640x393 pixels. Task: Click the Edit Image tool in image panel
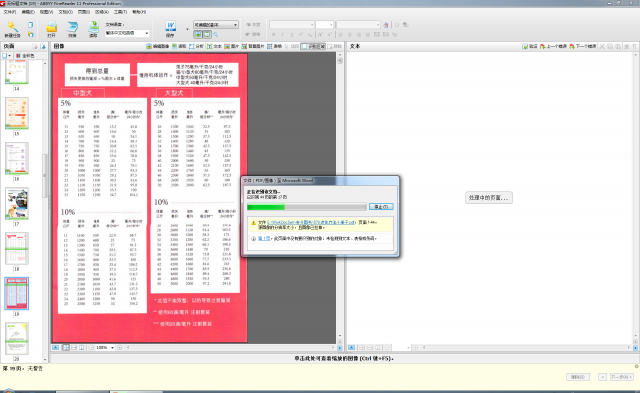(158, 47)
